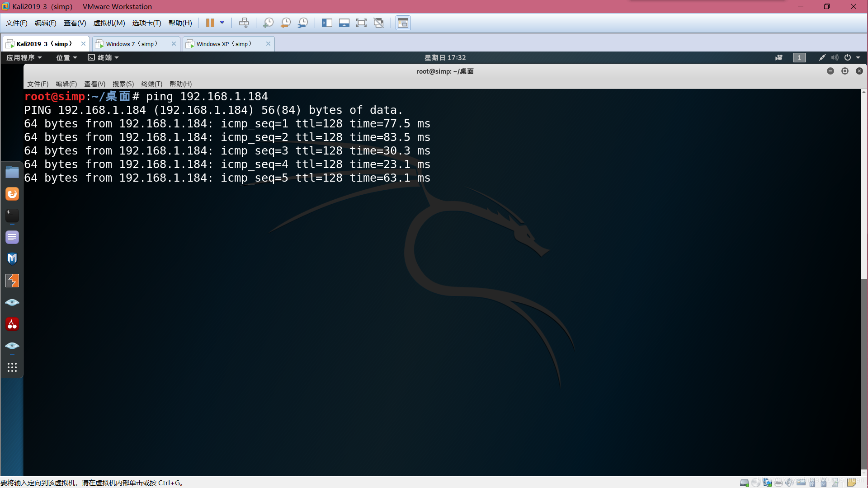Expand the 终端 app menu in top bar
The image size is (868, 488).
click(x=103, y=57)
